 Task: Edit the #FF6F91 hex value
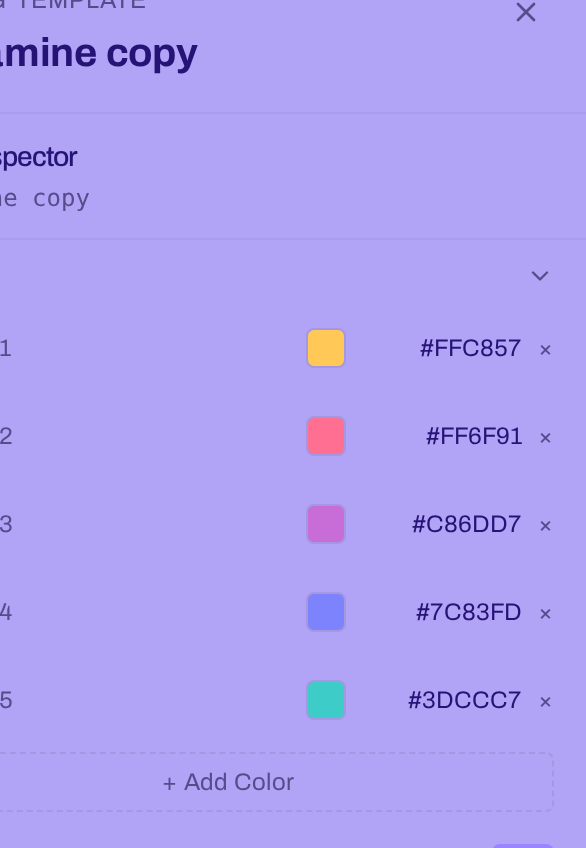click(474, 436)
